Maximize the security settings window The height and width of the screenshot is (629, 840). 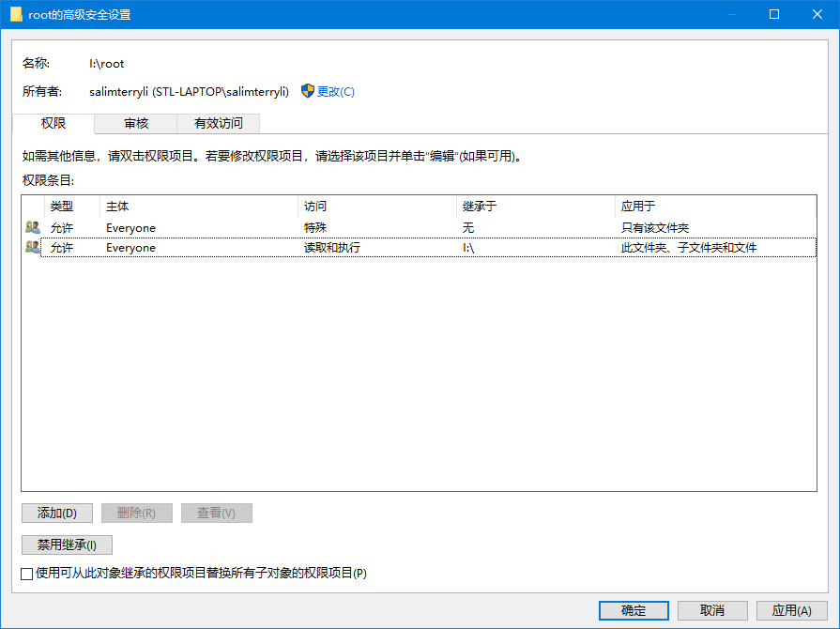(774, 14)
